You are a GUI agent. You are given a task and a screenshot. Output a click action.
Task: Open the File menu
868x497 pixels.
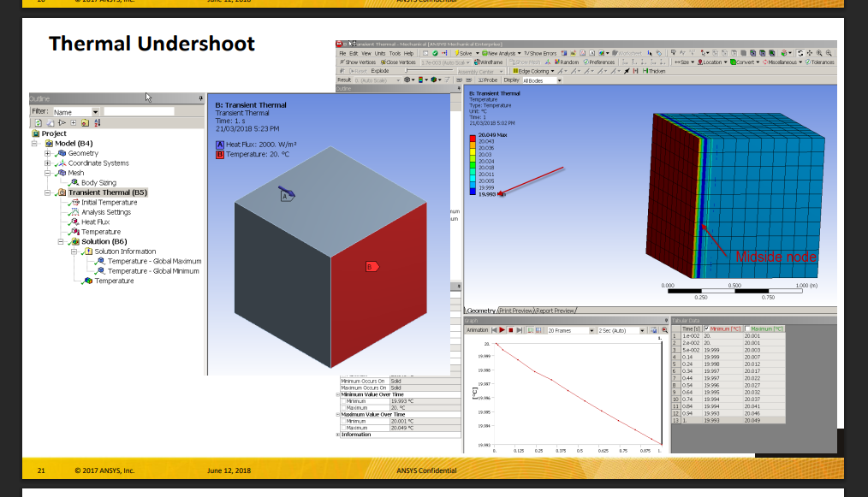[x=342, y=54]
